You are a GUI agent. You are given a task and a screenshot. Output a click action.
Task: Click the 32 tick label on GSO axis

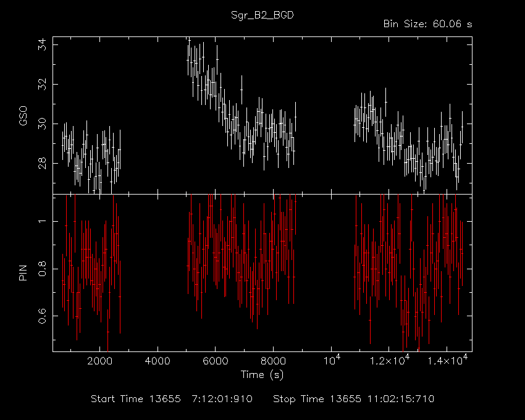point(42,85)
